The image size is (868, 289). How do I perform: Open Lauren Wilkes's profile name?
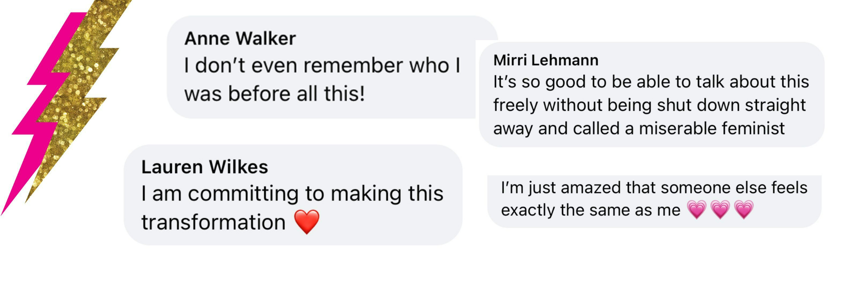(204, 167)
